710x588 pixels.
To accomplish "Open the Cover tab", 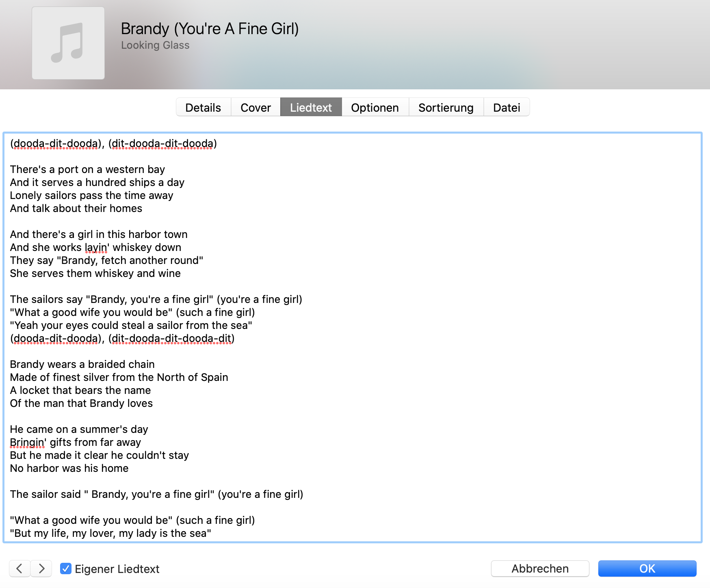I will point(255,107).
